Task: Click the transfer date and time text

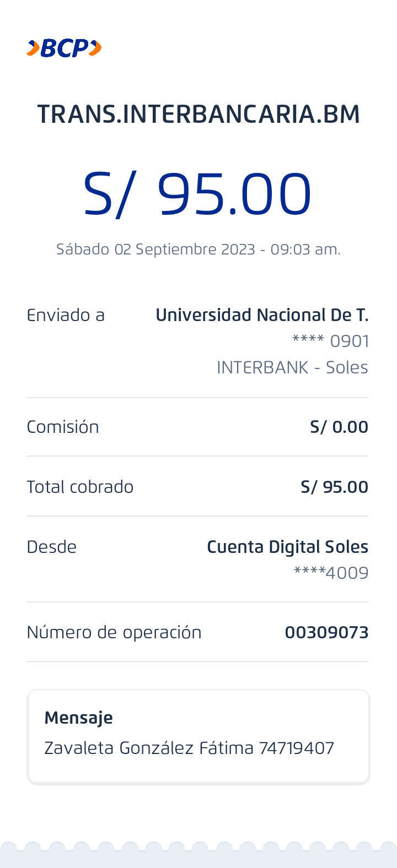Action: coord(198,249)
